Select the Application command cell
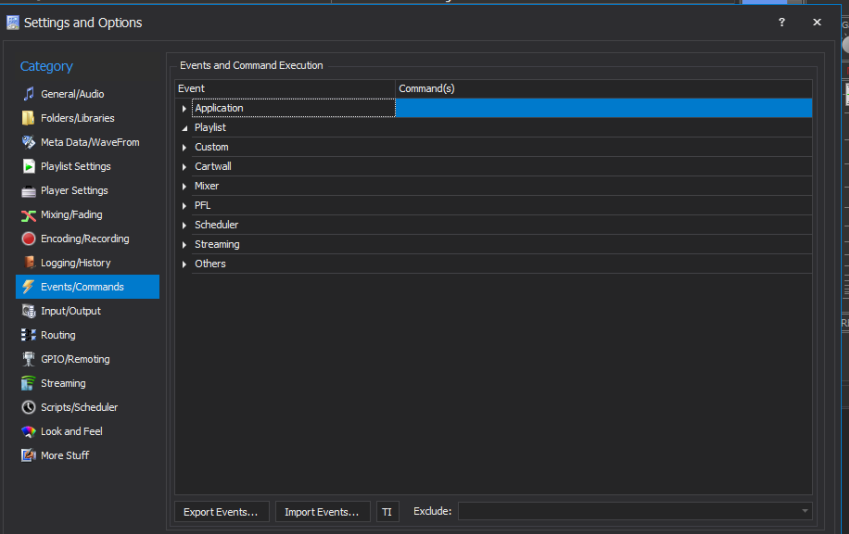849x534 pixels. pyautogui.click(x=604, y=108)
